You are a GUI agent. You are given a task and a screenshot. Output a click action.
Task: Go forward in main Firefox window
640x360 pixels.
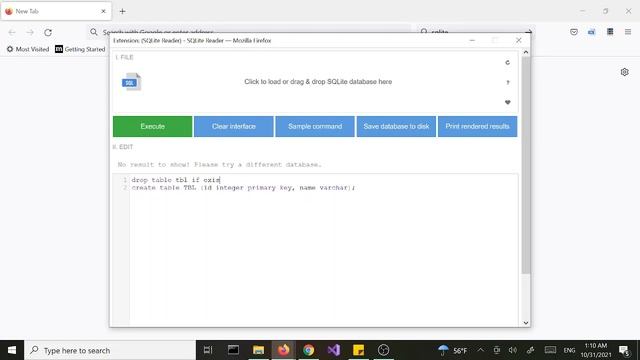coord(30,32)
